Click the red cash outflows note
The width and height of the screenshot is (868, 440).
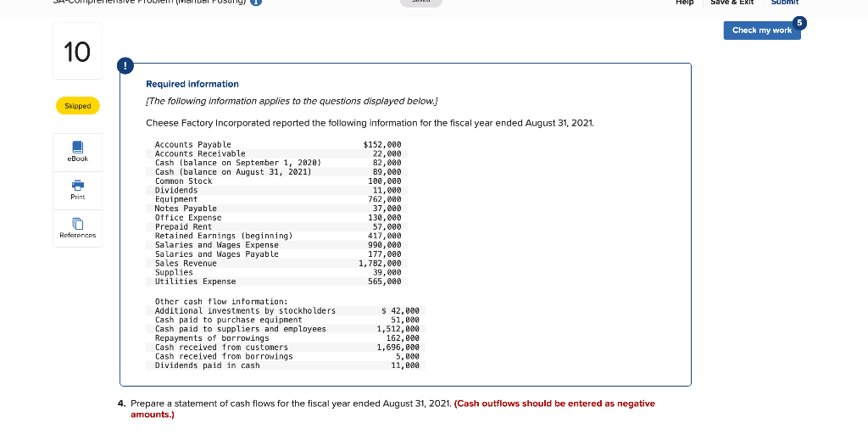pyautogui.click(x=392, y=409)
